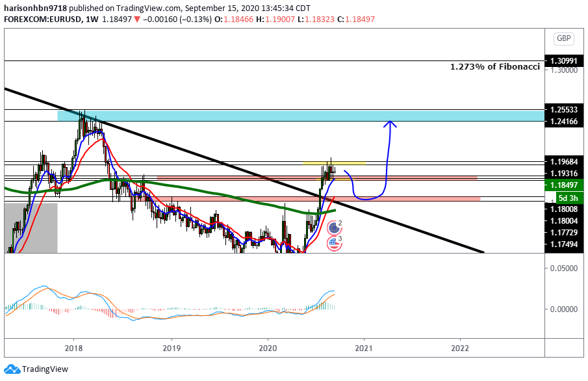The height and width of the screenshot is (381, 588).
Task: Click the US flag economic event icon
Action: [333, 244]
